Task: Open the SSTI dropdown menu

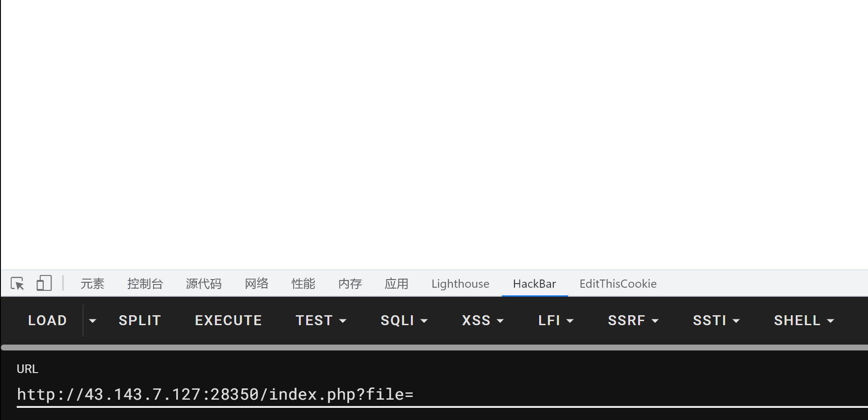Action: click(x=716, y=320)
